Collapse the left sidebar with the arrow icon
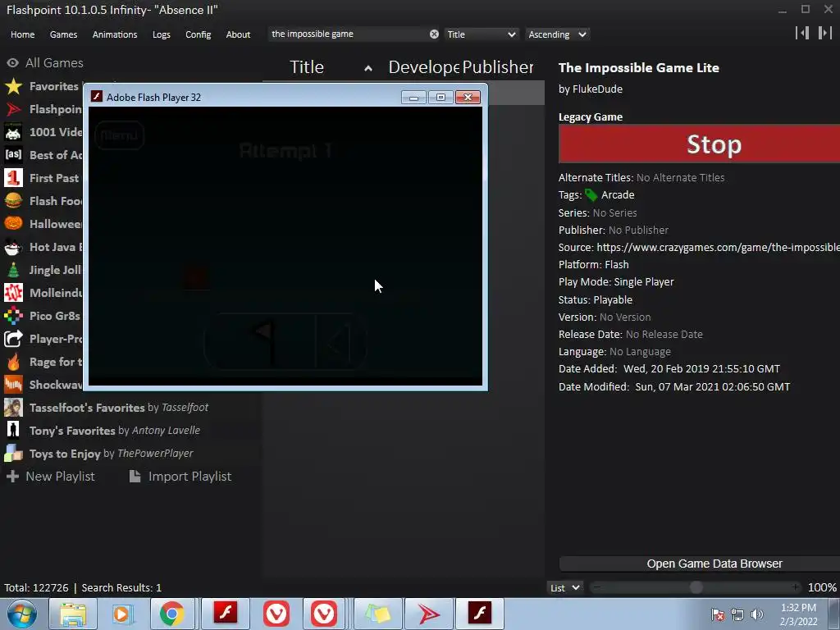Image resolution: width=840 pixels, height=630 pixels. tap(802, 33)
